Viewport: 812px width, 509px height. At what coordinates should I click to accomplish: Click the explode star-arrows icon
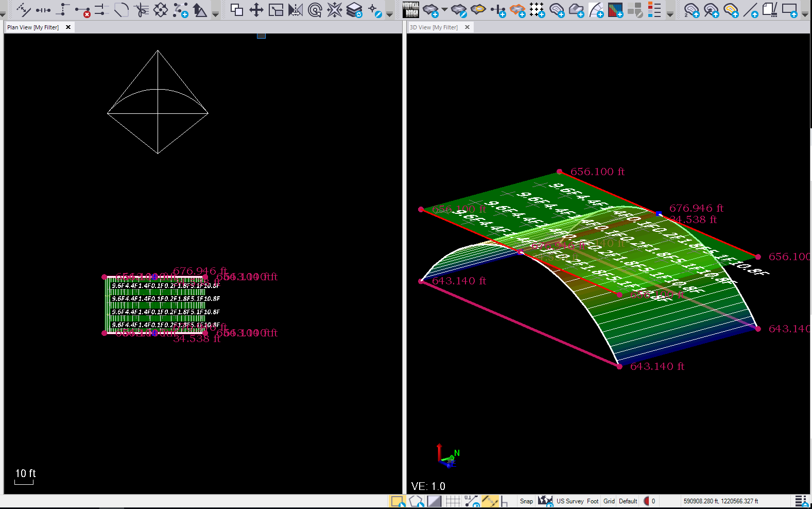click(335, 10)
